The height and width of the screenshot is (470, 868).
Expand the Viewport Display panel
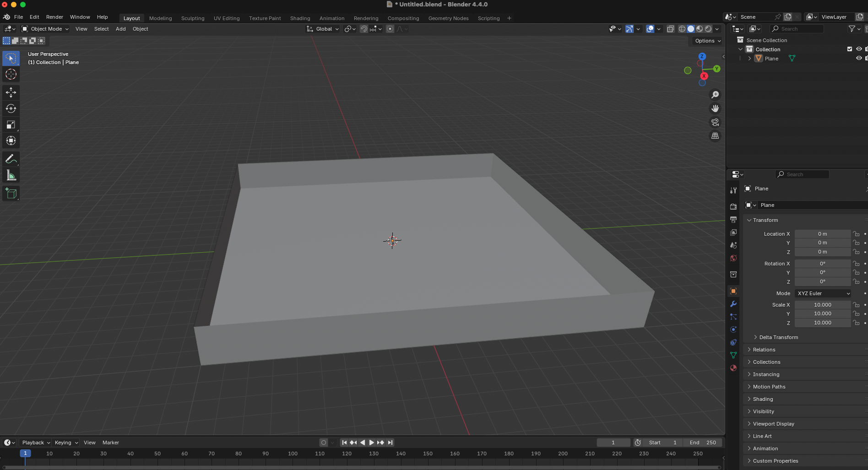pos(773,424)
